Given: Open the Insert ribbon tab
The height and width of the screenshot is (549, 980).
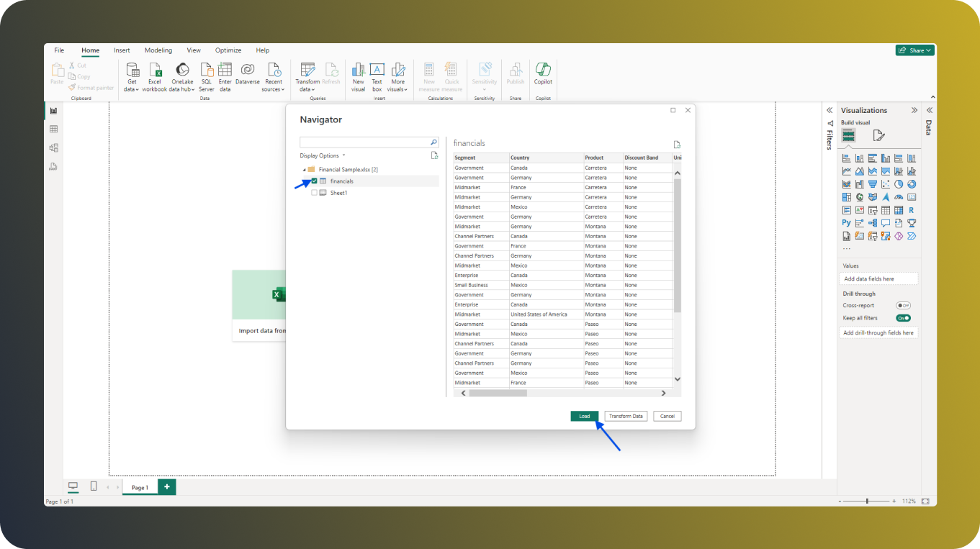Looking at the screenshot, I should (121, 50).
